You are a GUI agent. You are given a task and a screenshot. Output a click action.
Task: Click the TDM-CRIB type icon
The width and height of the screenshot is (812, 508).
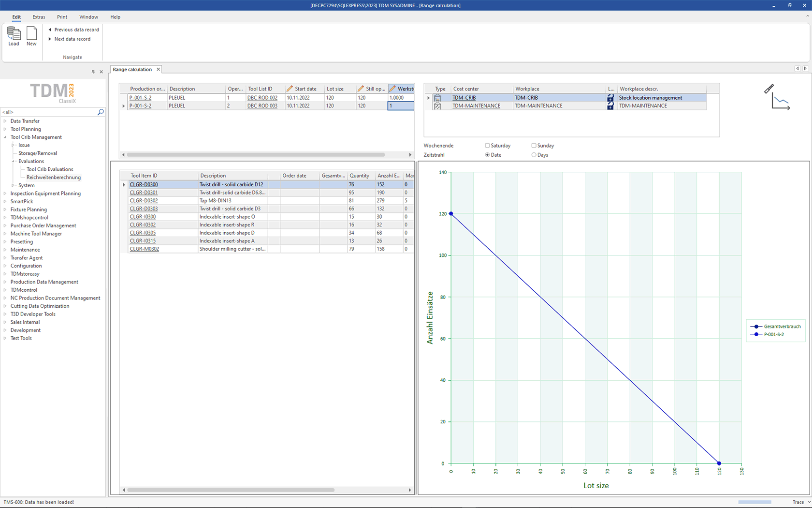pos(437,98)
